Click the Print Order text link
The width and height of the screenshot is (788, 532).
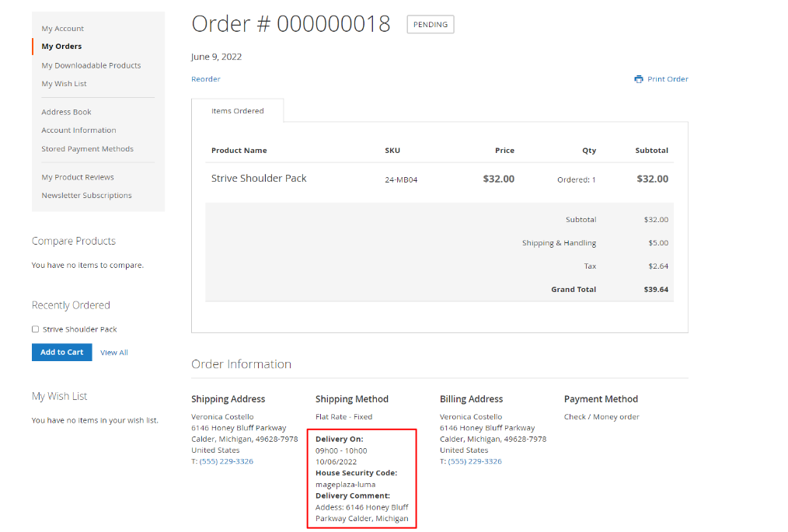coord(668,79)
